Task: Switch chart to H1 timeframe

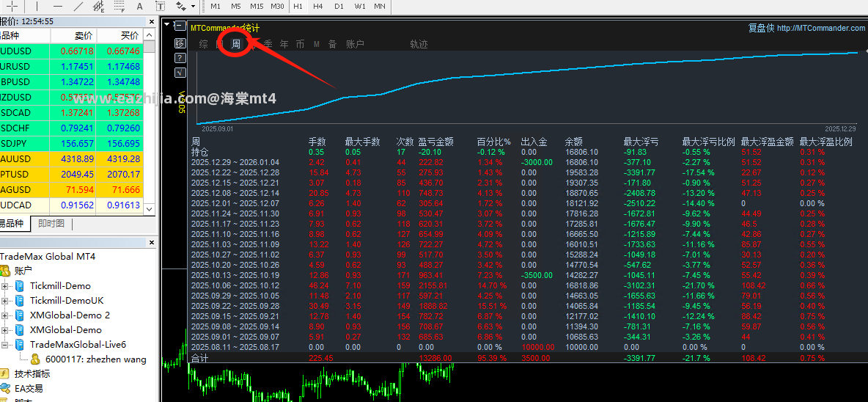Action: pyautogui.click(x=298, y=7)
